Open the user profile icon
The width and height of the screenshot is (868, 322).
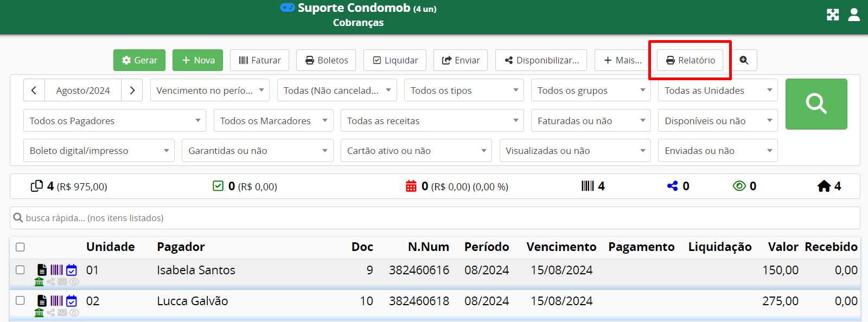point(854,15)
